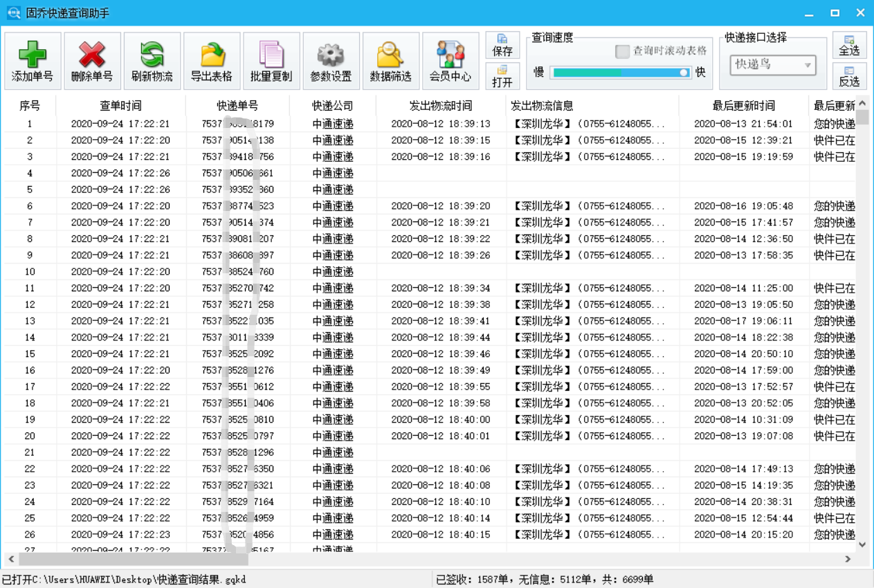This screenshot has height=588, width=874.
Task: Select the 批量复制 (Batch Copy) tool
Action: click(x=271, y=60)
